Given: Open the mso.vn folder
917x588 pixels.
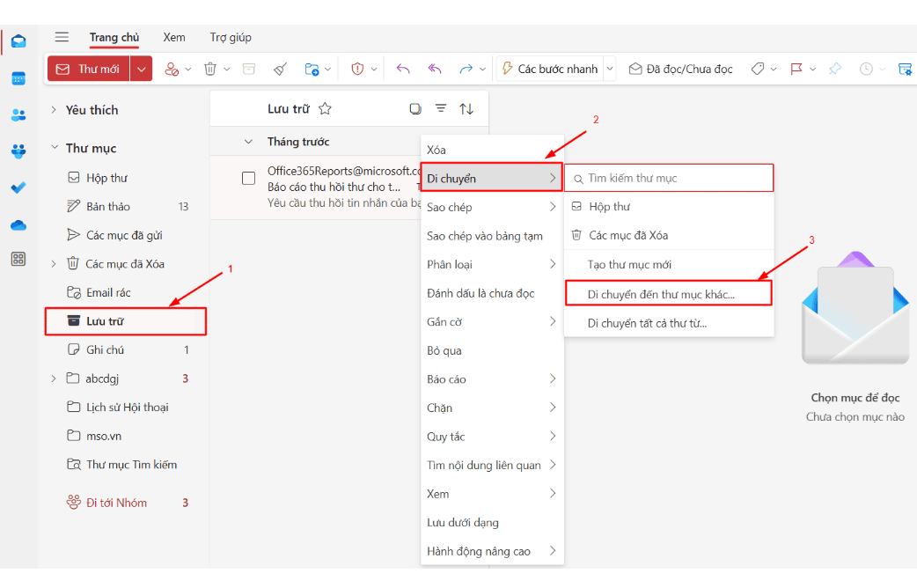Looking at the screenshot, I should pos(126,436).
